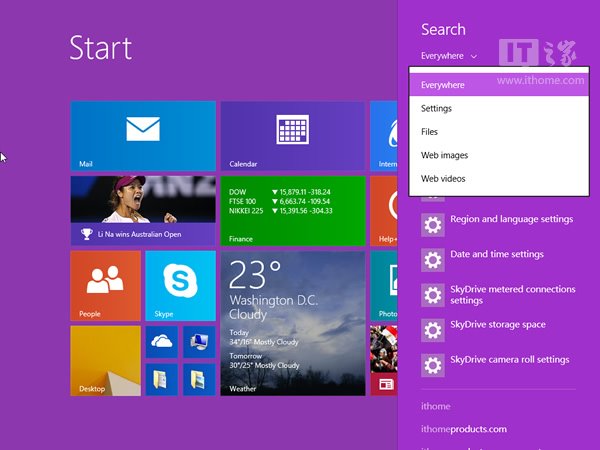600x450 pixels.
Task: Select Settings in the search scope list
Action: click(x=499, y=108)
